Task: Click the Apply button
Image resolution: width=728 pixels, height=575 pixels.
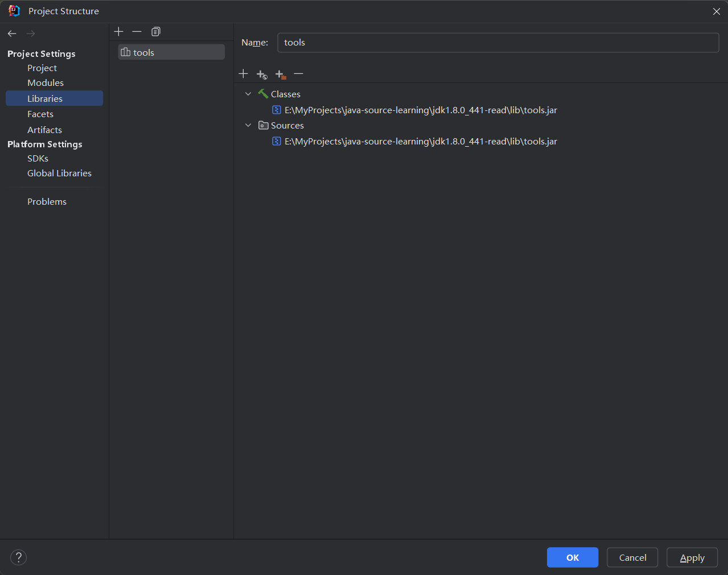Action: 692,557
